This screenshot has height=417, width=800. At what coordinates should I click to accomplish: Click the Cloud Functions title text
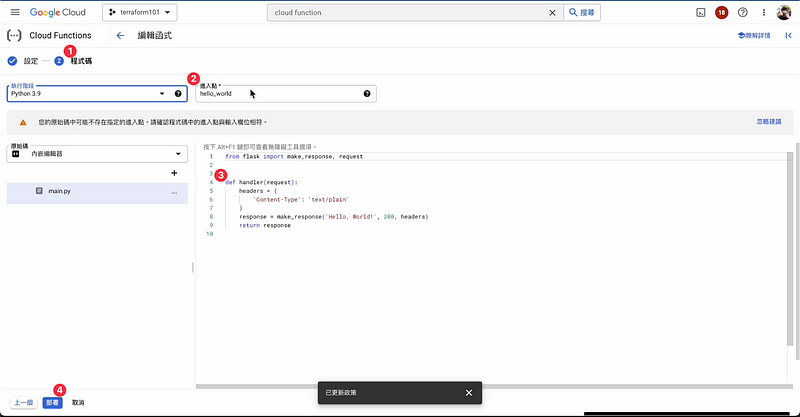click(x=60, y=35)
